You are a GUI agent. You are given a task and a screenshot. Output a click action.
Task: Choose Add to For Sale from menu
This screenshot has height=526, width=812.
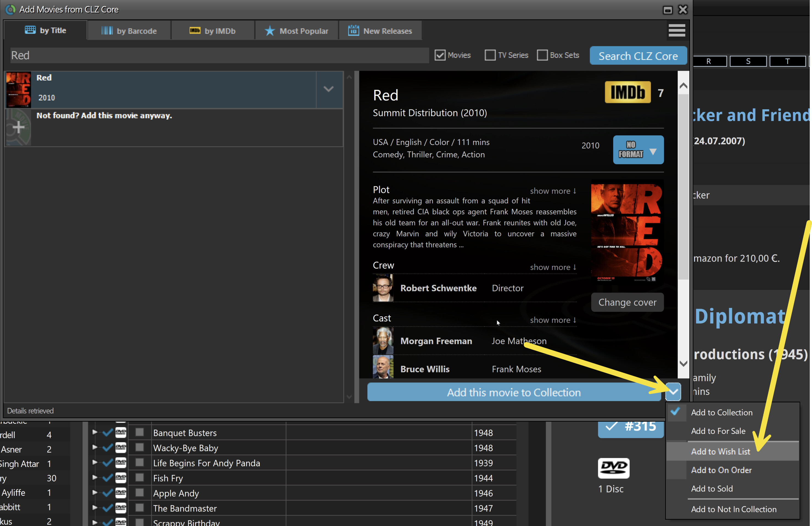732,431
